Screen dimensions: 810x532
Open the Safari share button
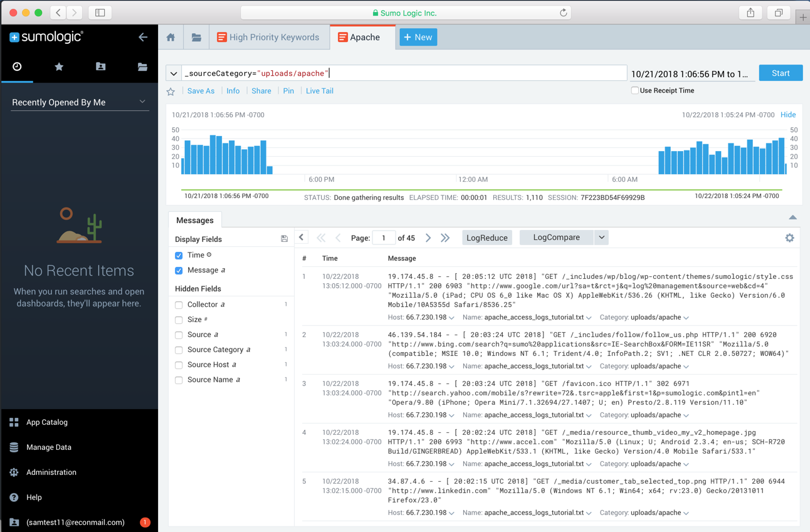(x=750, y=13)
